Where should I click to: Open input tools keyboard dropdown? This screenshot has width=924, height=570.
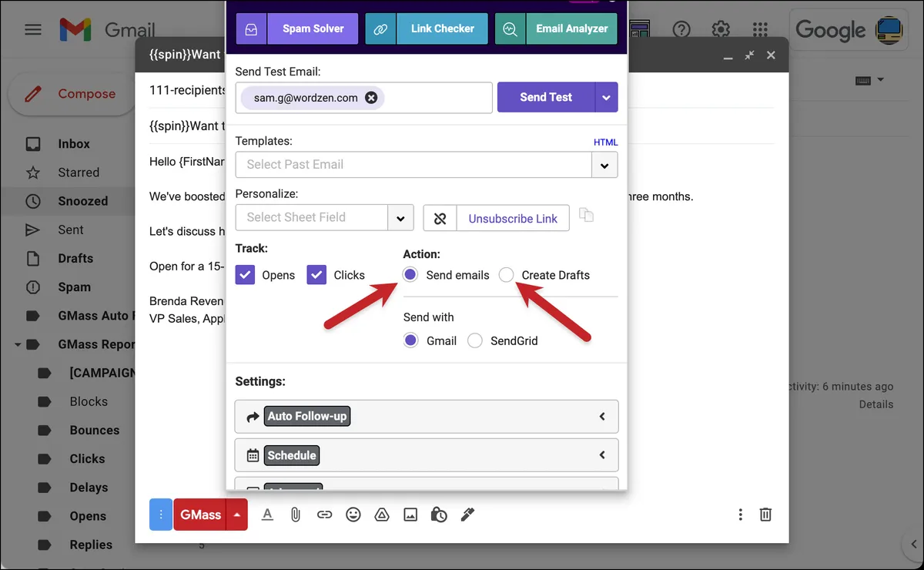869,80
